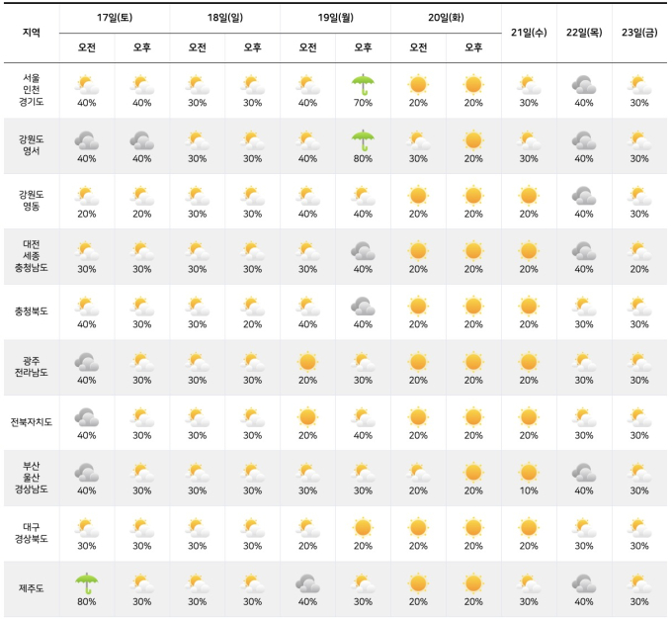Click the partly cloudy icon for 대구 경상북도 on 17일 오전
672x621 pixels.
(x=87, y=528)
